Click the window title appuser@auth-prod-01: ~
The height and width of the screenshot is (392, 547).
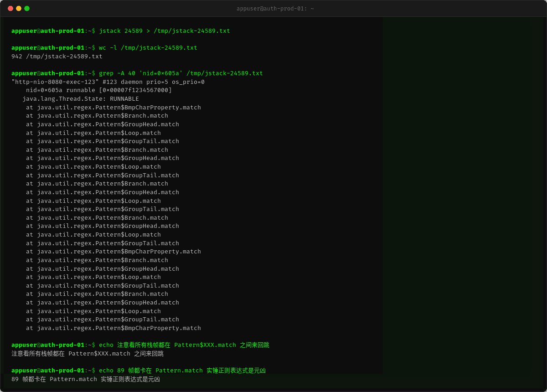(x=275, y=9)
